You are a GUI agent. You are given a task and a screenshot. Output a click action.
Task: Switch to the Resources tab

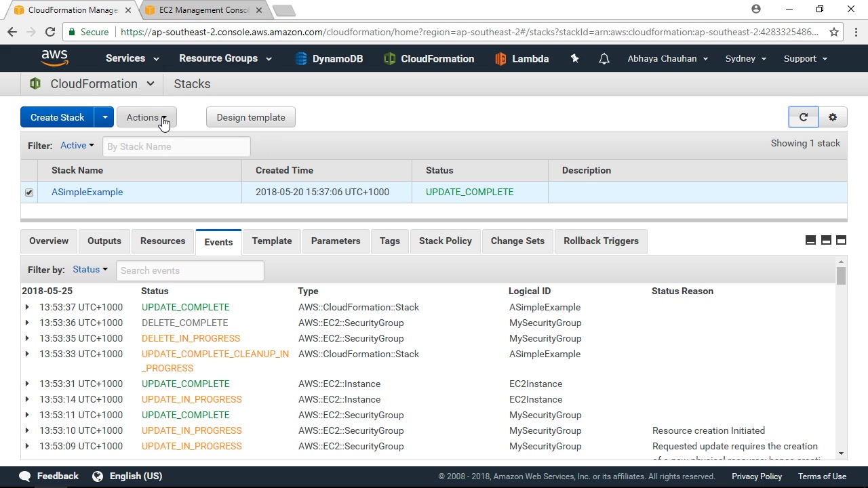click(x=163, y=241)
